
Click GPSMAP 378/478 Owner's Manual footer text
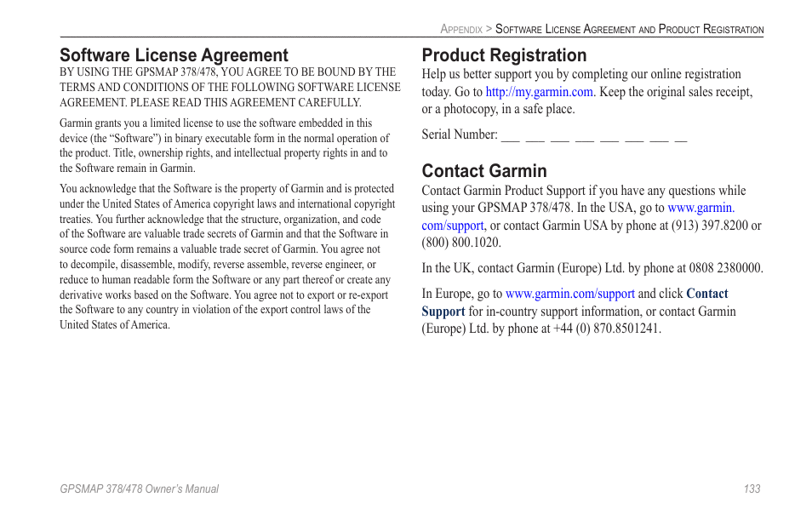[139, 489]
